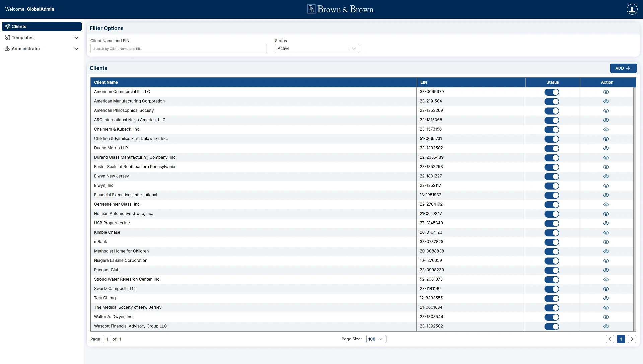Screen dimensions: 643x364
Task: View Wescott Financial Advisory Group LLC record
Action: (606, 326)
